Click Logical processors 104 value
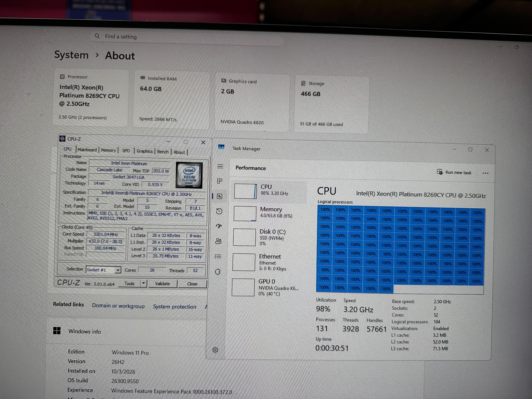Screen dimensions: 532x399 437,321
